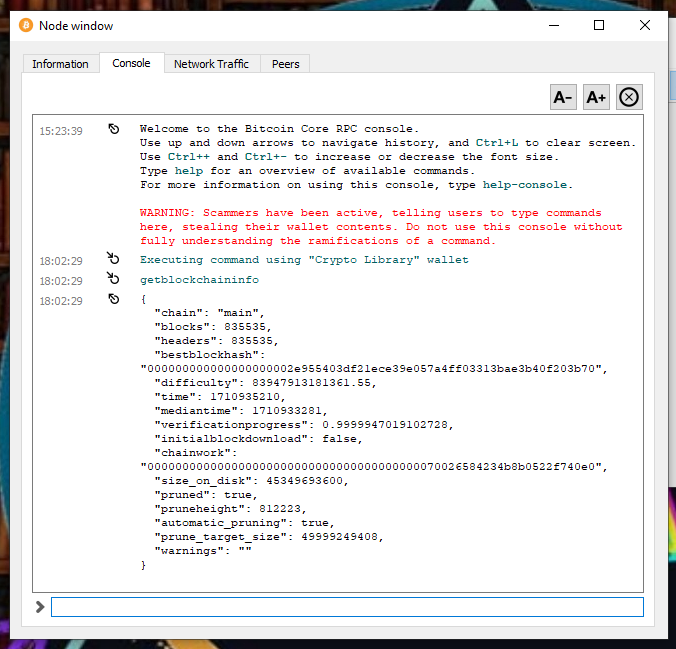
Task: Click the '"verificationprogress"' line
Action: [304, 425]
